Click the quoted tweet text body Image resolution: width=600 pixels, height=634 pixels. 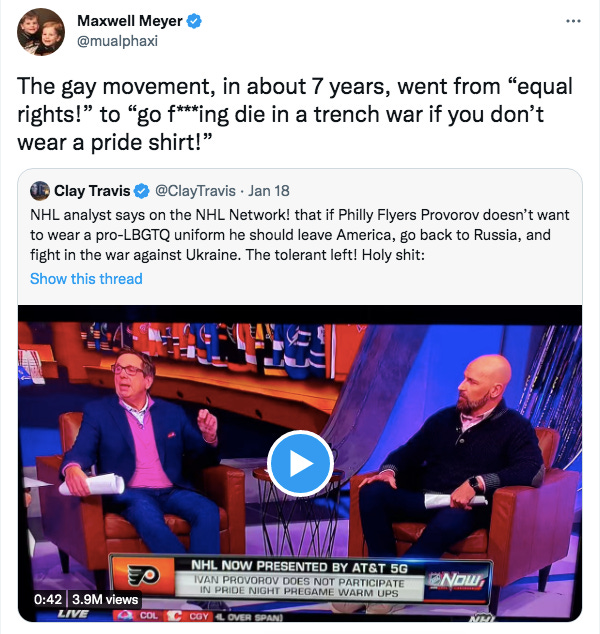300,235
